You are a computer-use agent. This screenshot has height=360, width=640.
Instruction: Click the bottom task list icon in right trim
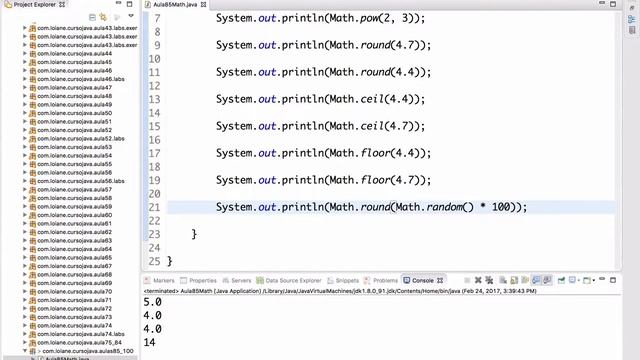pos(632,30)
